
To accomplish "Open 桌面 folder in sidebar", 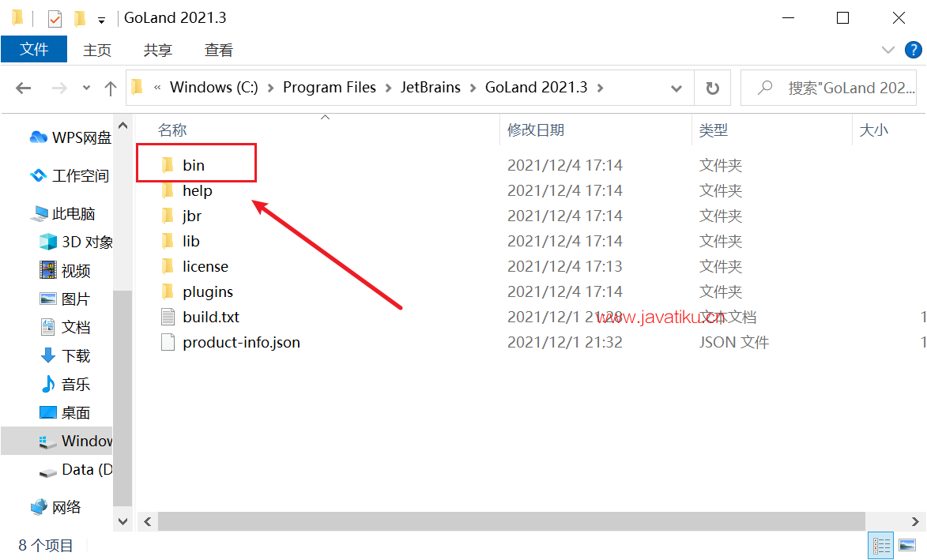I will click(x=65, y=412).
